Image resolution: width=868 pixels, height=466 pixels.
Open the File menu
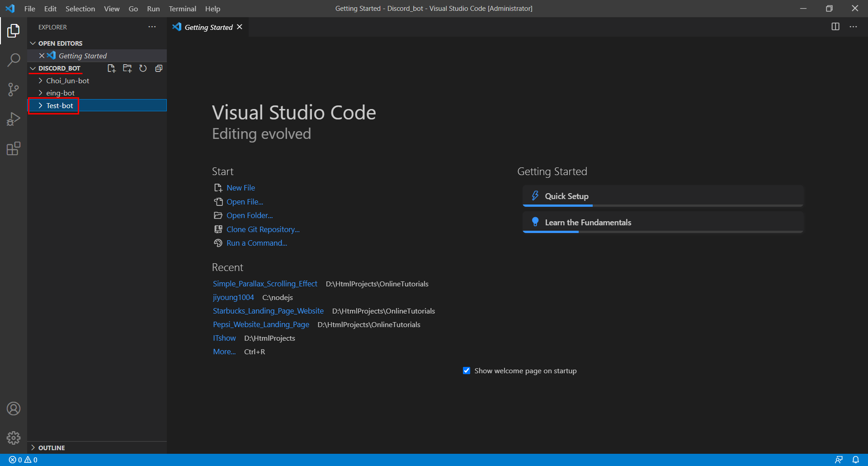[x=30, y=9]
